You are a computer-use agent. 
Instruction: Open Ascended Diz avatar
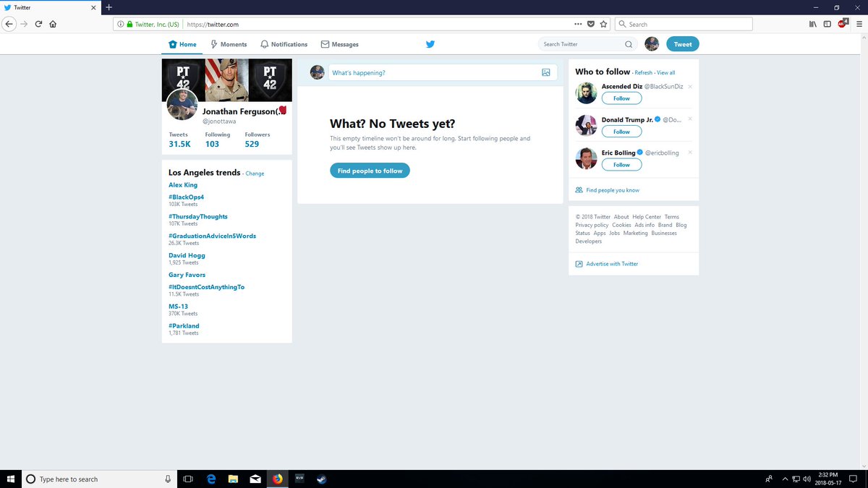587,93
